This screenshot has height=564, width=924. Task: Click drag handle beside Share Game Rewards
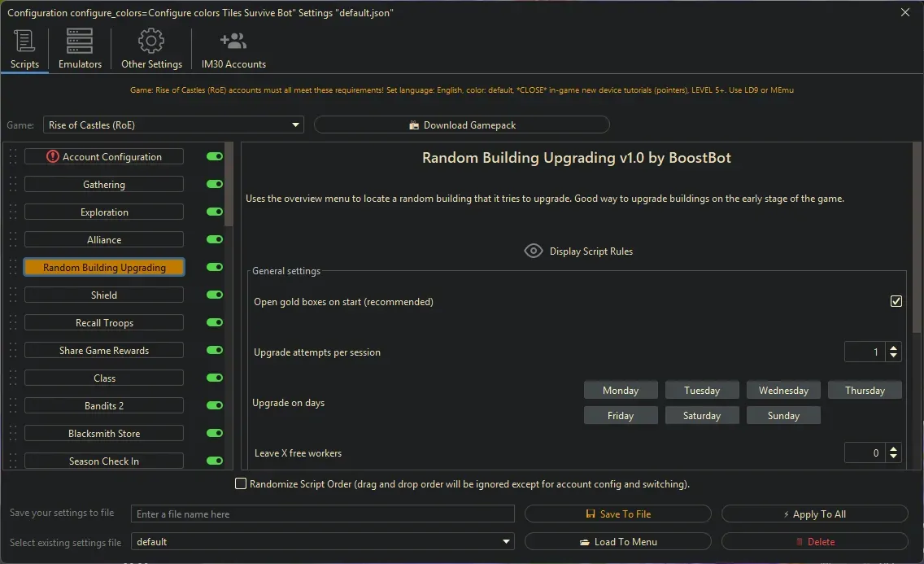pyautogui.click(x=13, y=350)
